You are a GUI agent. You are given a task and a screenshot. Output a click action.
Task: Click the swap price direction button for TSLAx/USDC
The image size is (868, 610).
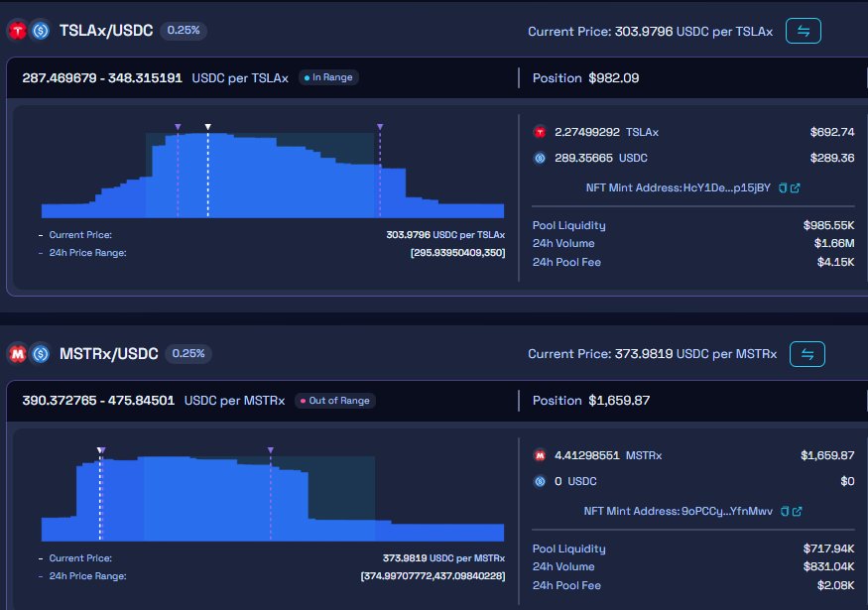tap(804, 31)
